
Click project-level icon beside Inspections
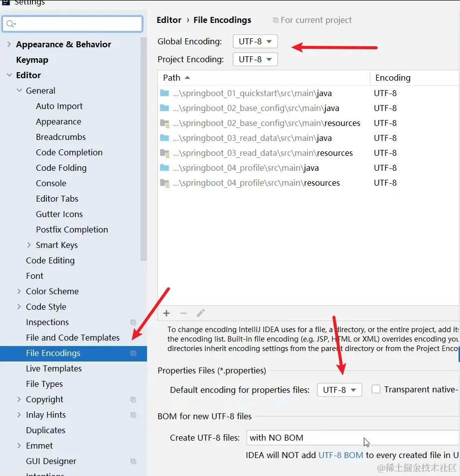[133, 322]
